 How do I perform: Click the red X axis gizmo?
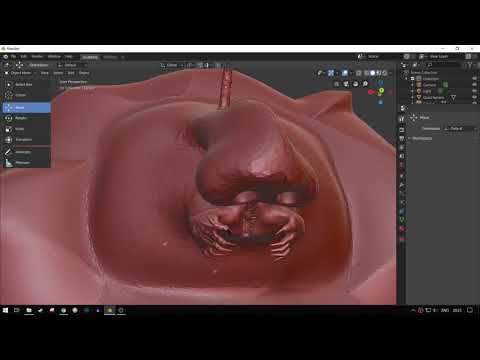(370, 92)
